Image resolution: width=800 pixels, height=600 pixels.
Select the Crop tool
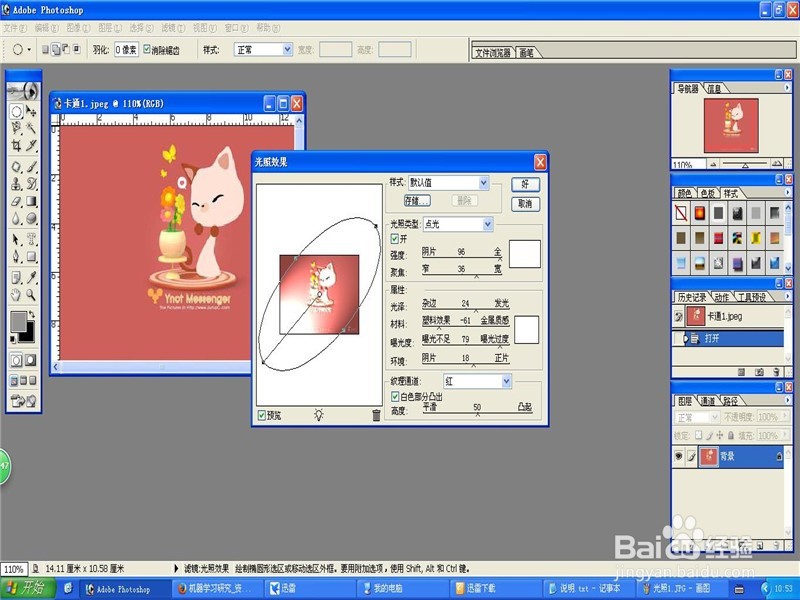click(x=16, y=146)
